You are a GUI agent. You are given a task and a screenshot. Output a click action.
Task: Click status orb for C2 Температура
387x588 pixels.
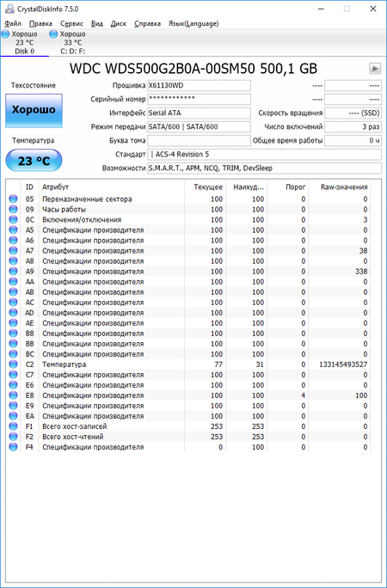tap(13, 364)
